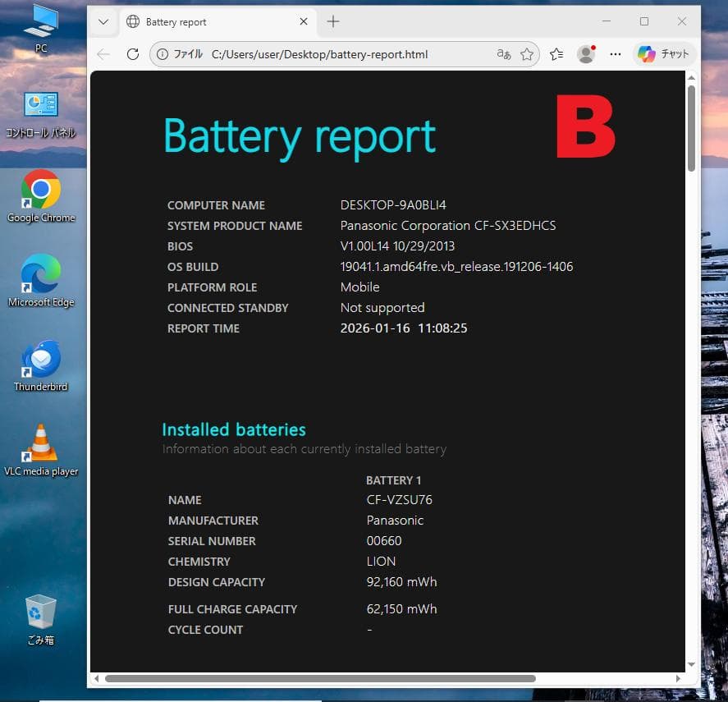The width and height of the screenshot is (728, 702).
Task: Click the browser refresh button
Action: [132, 54]
